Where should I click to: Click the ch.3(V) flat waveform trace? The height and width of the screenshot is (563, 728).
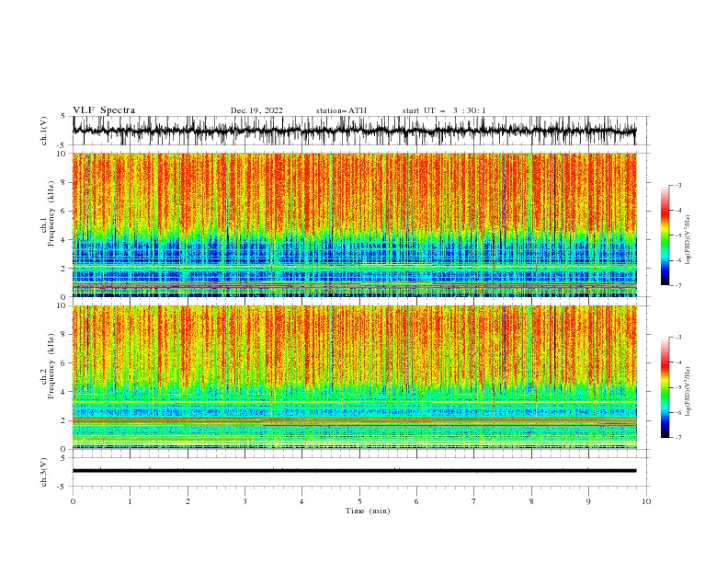pyautogui.click(x=354, y=471)
